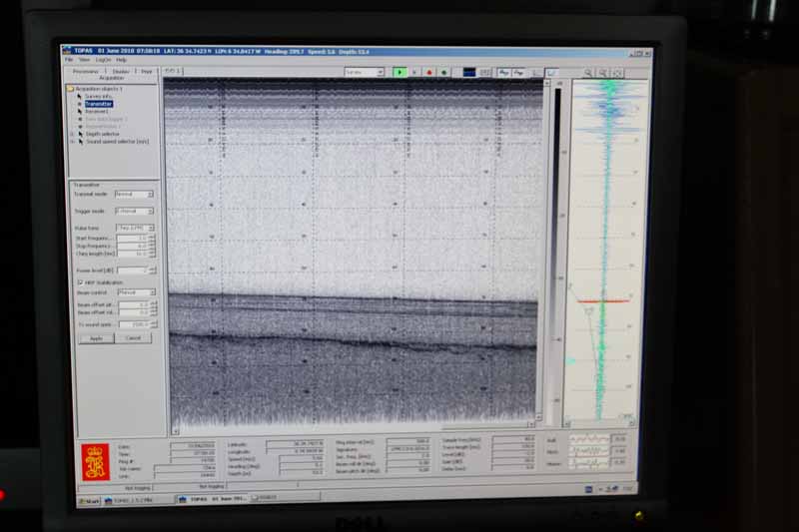This screenshot has width=799, height=532.
Task: Click the grayscale color scale bar
Action: tap(557, 250)
